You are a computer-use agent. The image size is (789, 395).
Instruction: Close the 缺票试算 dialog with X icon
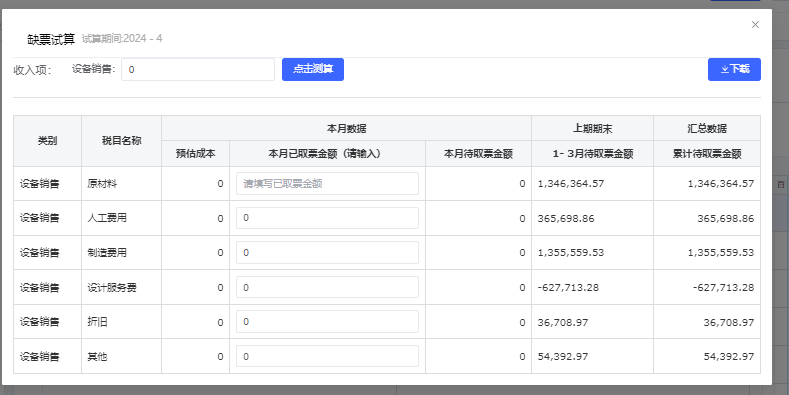(x=755, y=25)
